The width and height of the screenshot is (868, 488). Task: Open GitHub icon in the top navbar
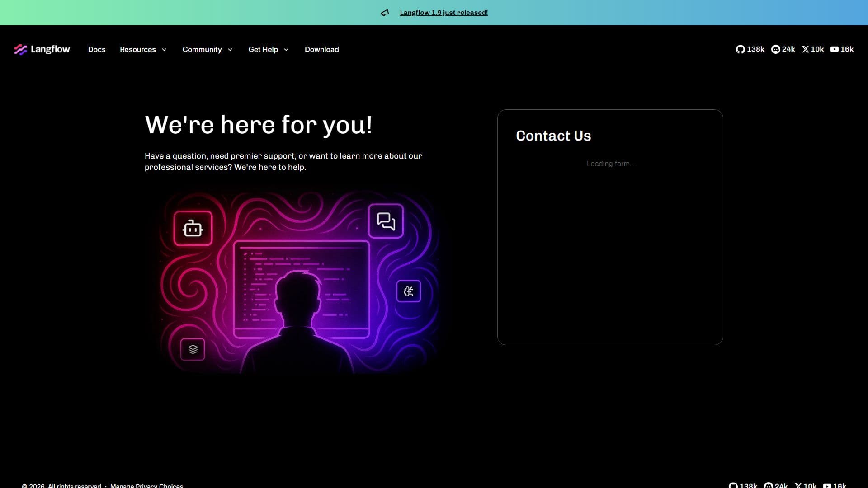point(740,49)
